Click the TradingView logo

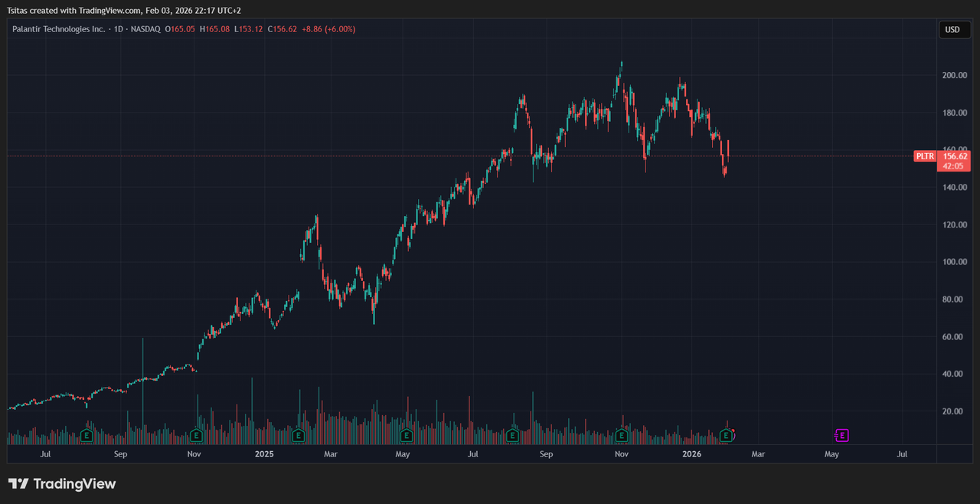pos(62,484)
